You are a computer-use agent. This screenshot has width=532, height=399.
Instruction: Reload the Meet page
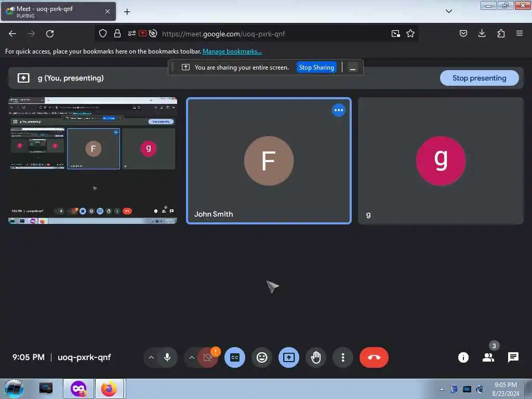pos(50,34)
